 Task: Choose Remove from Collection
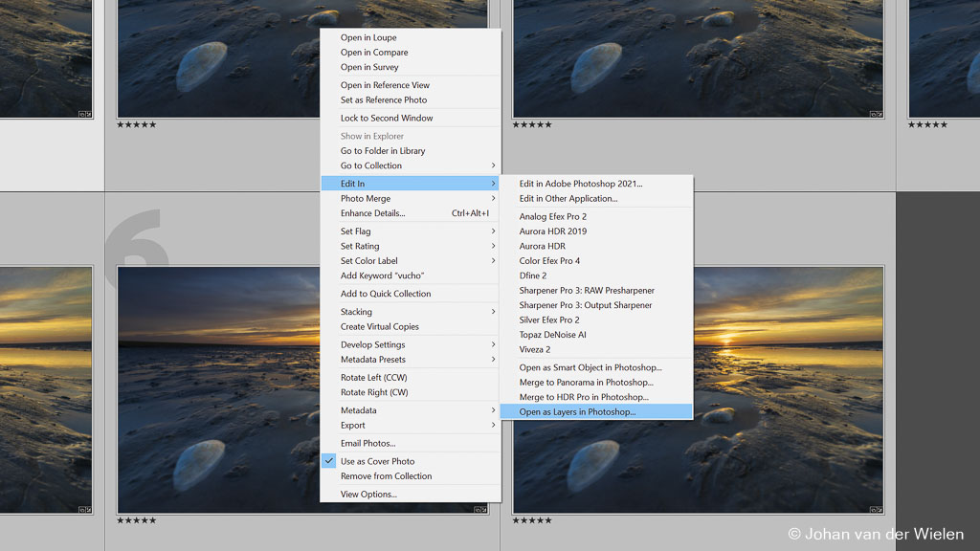tap(386, 475)
